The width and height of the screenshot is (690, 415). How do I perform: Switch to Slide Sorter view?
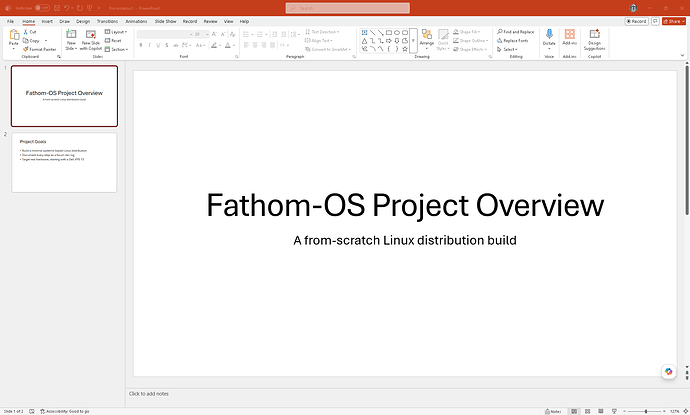coord(587,411)
